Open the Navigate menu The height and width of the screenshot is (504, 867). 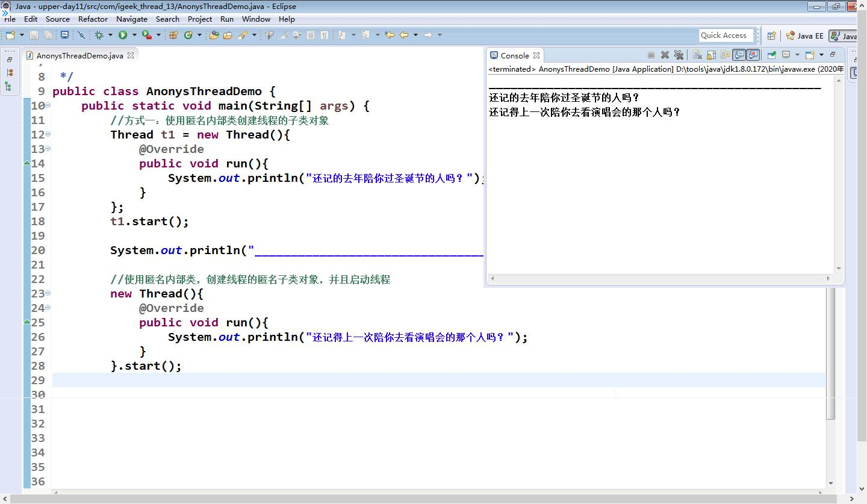(132, 19)
